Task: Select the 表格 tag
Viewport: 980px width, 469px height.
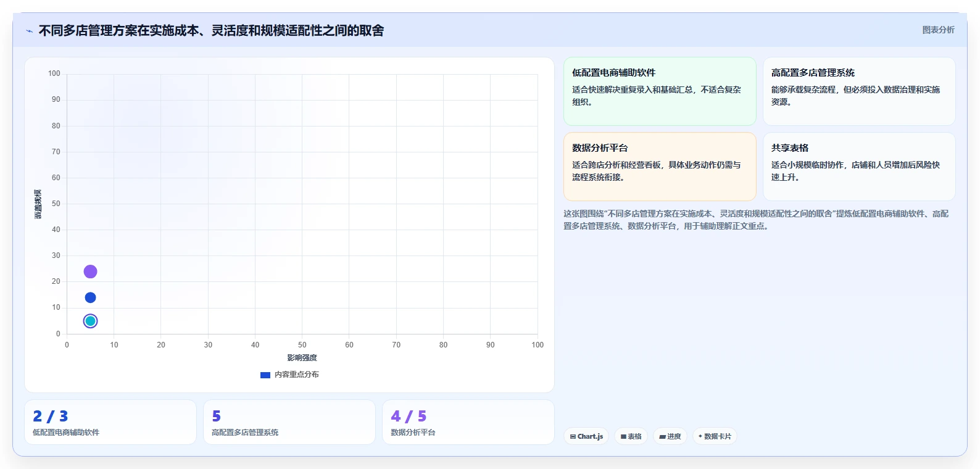Action: 631,436
